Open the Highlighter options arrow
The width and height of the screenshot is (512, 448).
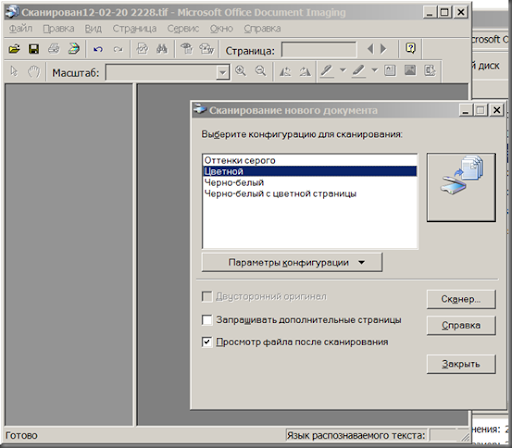375,70
